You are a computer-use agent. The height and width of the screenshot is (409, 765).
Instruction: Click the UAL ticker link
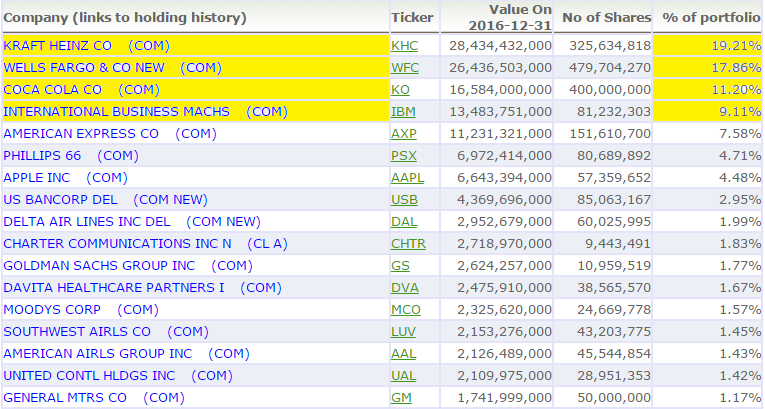coord(404,376)
